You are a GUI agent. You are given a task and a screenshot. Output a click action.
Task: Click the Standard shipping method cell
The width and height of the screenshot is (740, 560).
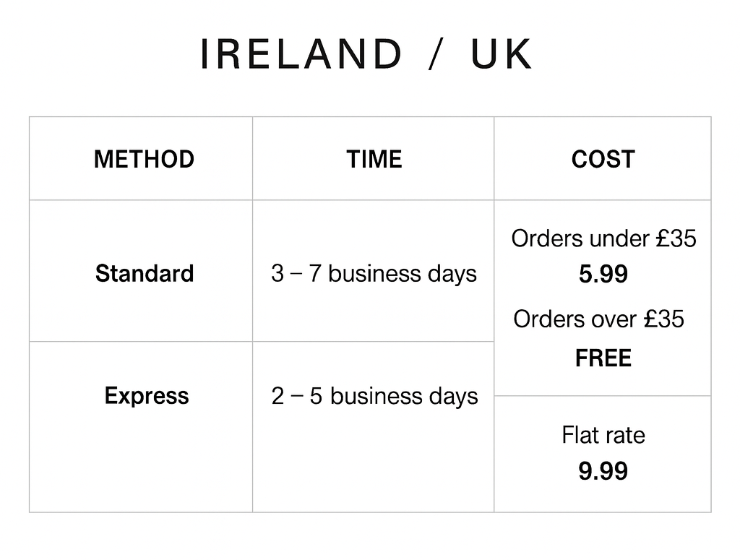[145, 274]
